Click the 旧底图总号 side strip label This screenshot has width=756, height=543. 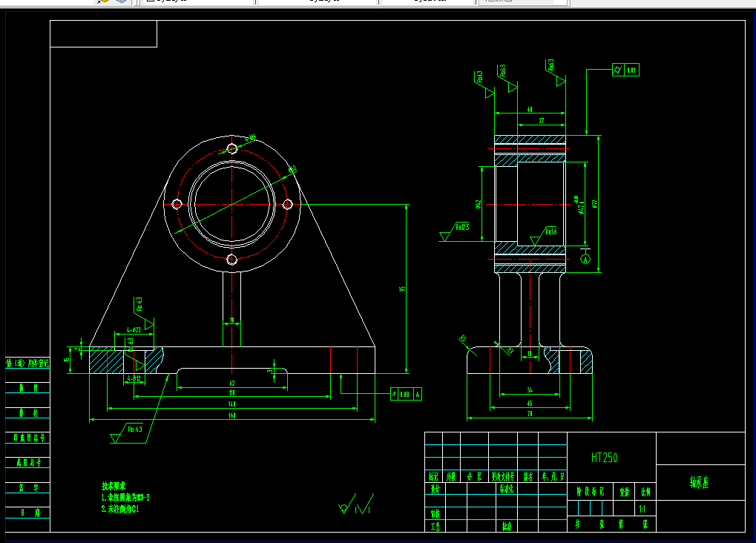point(29,438)
